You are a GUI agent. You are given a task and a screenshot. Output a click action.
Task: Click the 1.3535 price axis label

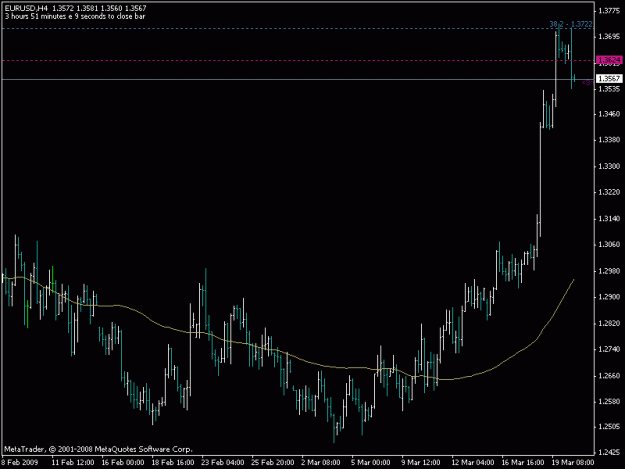point(609,89)
